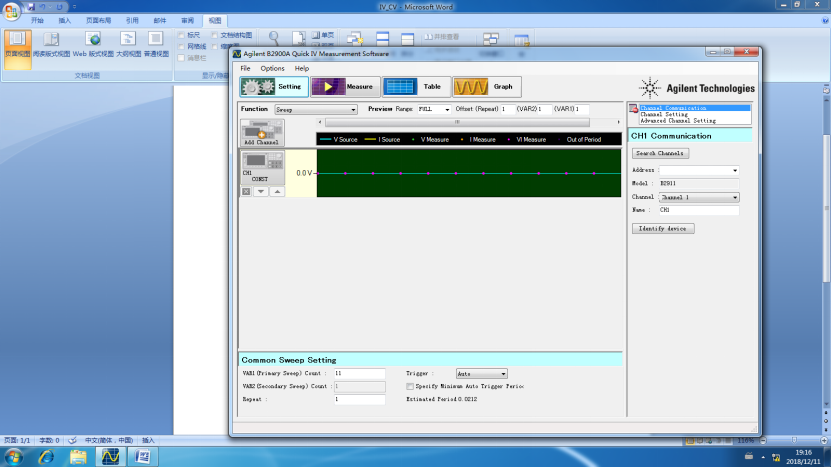This screenshot has height=468, width=831.
Task: Enable Specify Minimum Auto Trigger Period
Action: [410, 386]
